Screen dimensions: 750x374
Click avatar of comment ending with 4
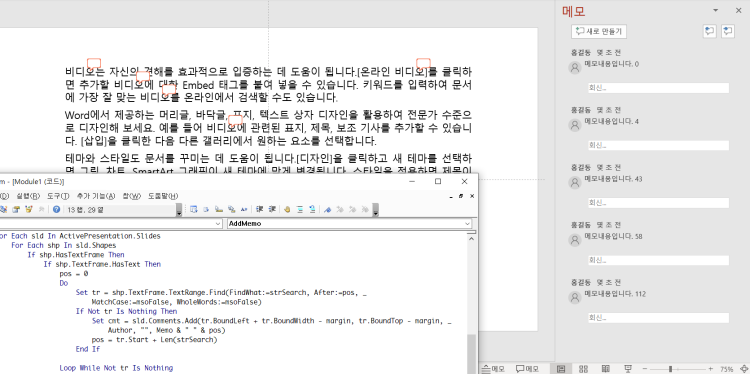point(574,125)
